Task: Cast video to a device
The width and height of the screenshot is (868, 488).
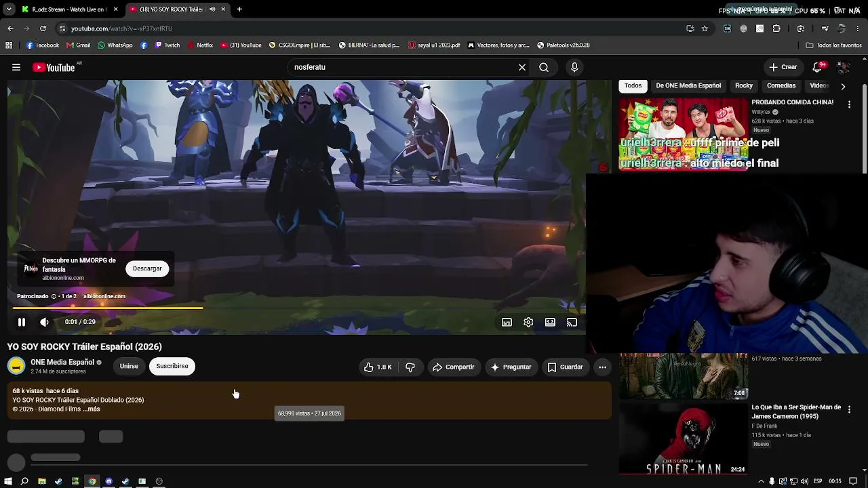Action: (572, 323)
